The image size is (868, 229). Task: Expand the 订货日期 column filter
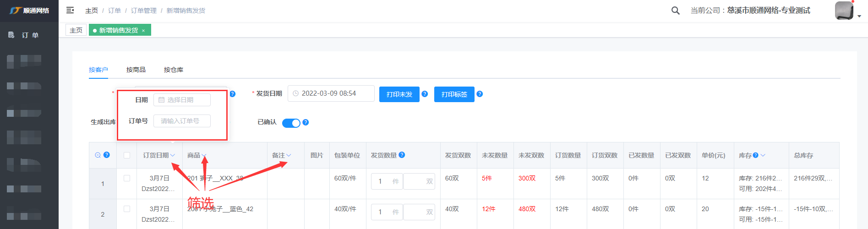coord(173,156)
